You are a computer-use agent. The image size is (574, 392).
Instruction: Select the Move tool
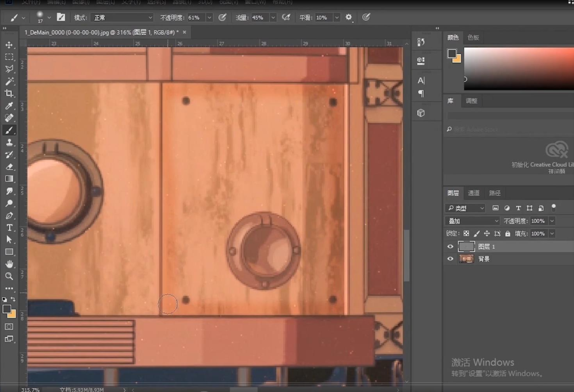point(9,45)
